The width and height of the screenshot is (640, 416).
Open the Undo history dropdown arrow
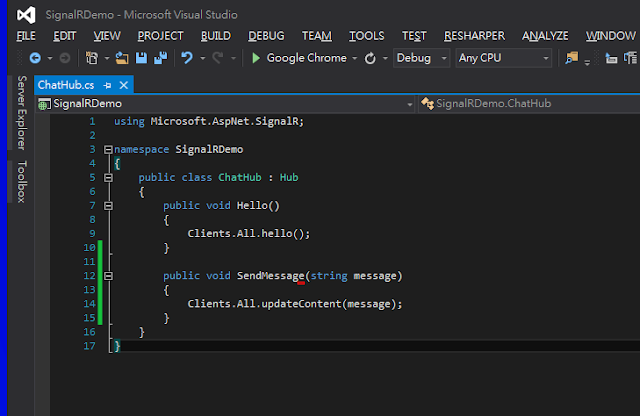[x=202, y=58]
